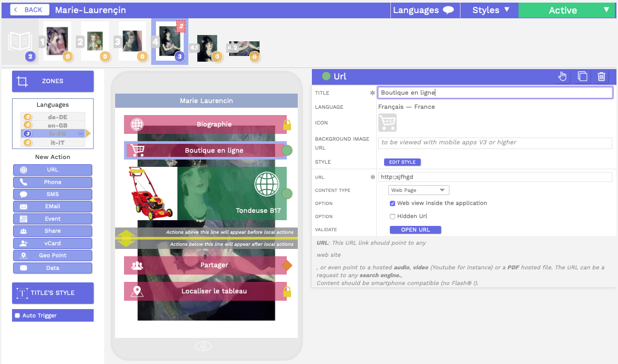618x364 pixels.
Task: Add a new Event action
Action: [x=52, y=219]
